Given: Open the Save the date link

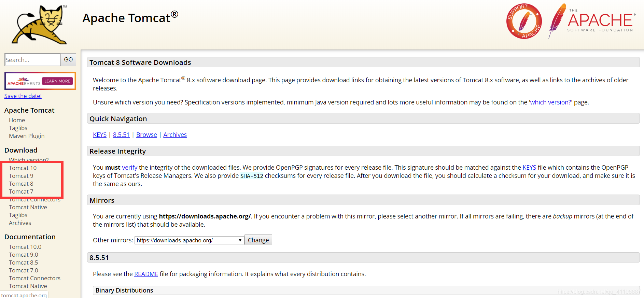Looking at the screenshot, I should [23, 96].
